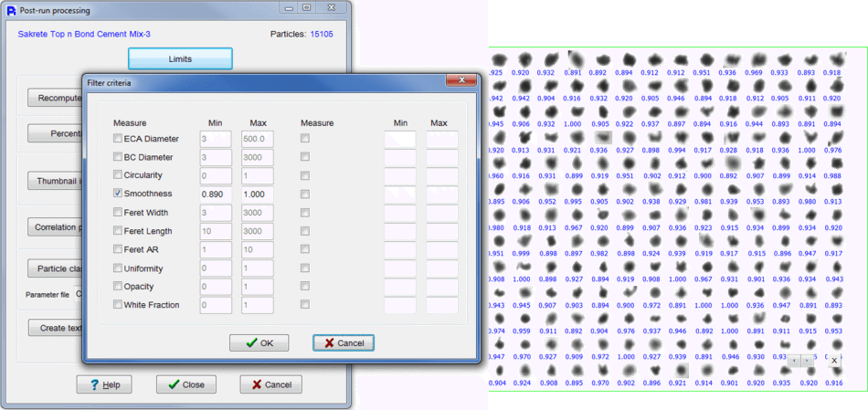This screenshot has height=410, width=868.
Task: Tick the Feret Width checkbox
Action: click(x=117, y=212)
